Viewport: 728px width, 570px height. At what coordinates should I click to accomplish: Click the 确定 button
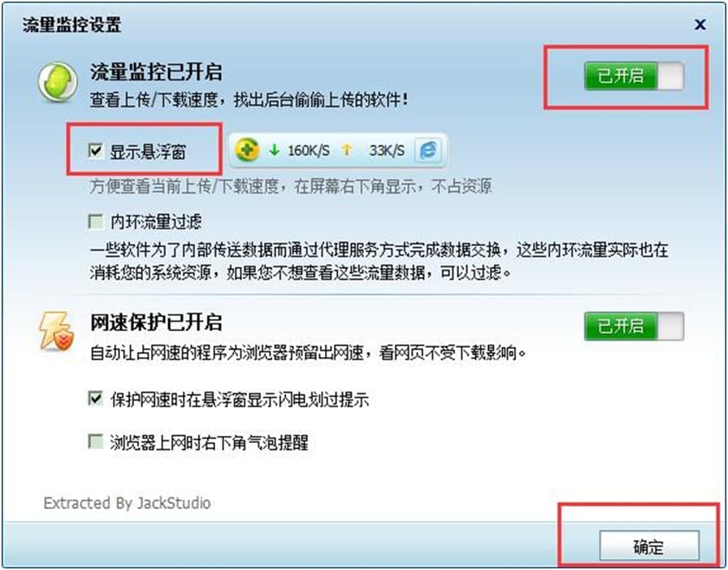pyautogui.click(x=649, y=546)
